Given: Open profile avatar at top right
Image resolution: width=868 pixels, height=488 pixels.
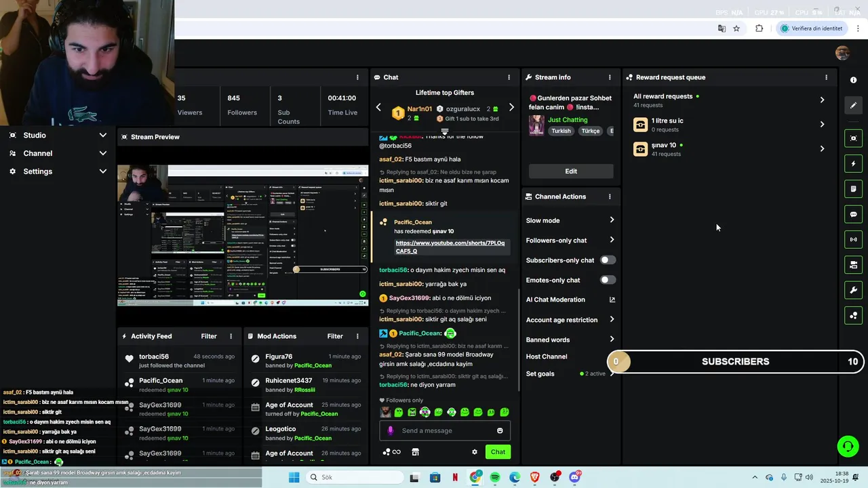Looking at the screenshot, I should click(x=842, y=54).
